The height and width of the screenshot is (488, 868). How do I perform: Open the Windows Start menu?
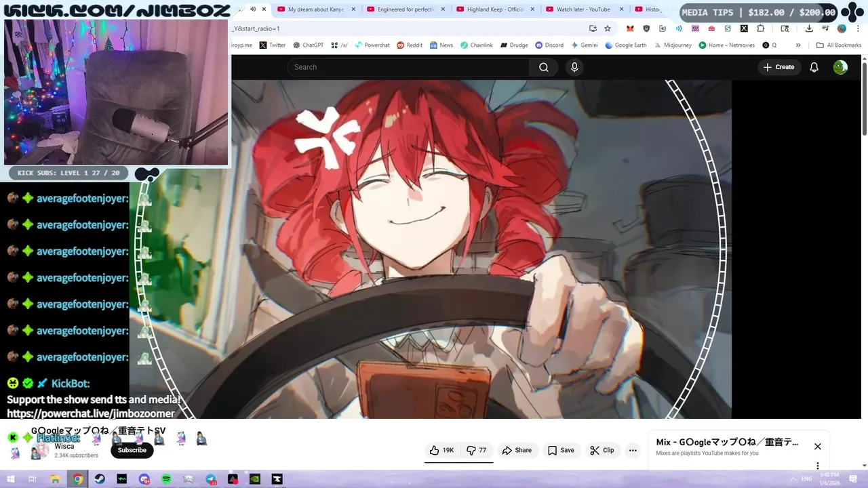click(x=11, y=479)
